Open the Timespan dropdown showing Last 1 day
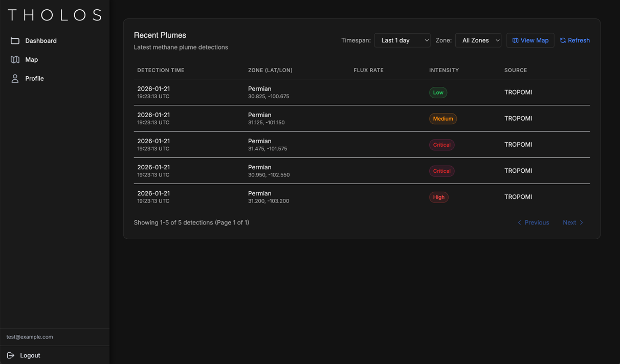The height and width of the screenshot is (364, 620). point(402,40)
